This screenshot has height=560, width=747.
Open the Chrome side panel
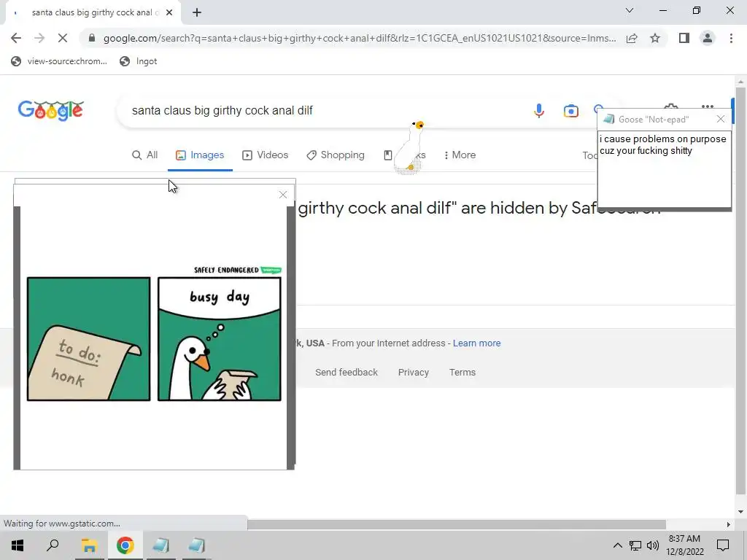point(684,38)
